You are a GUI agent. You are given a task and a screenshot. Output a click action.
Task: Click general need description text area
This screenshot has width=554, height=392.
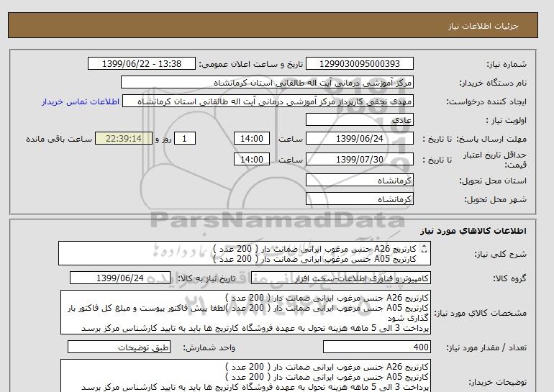tap(245, 253)
